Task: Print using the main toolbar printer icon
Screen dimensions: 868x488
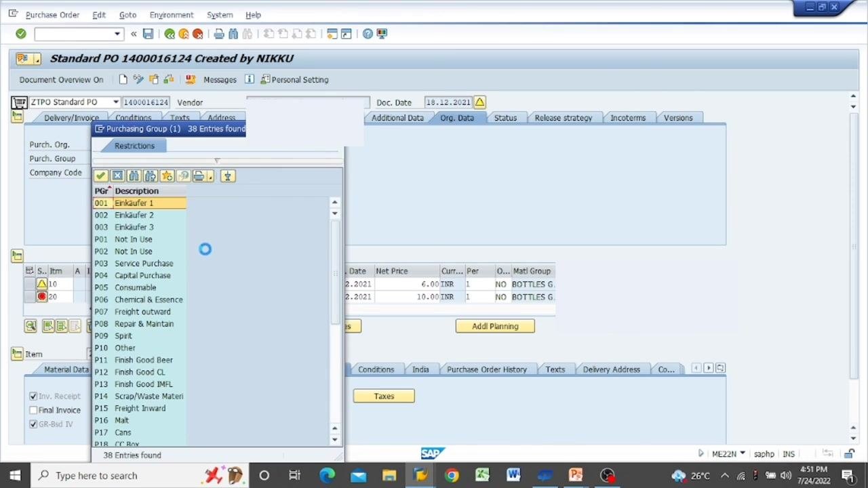Action: point(219,34)
